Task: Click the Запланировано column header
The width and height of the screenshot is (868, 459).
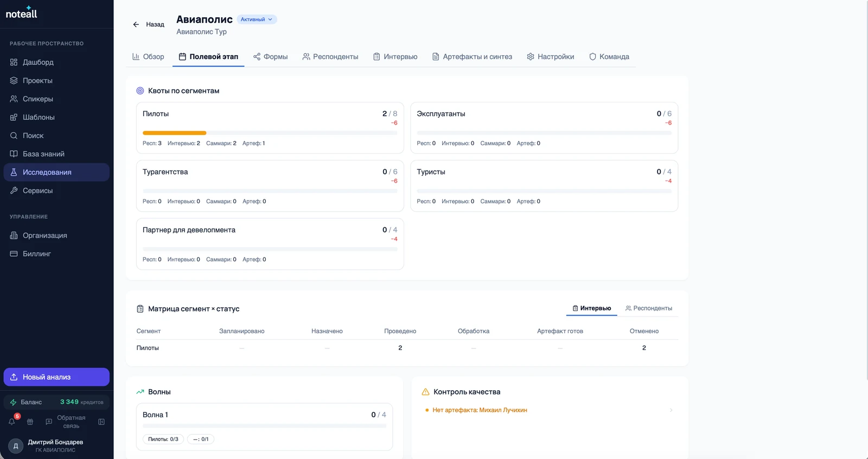Action: point(241,331)
